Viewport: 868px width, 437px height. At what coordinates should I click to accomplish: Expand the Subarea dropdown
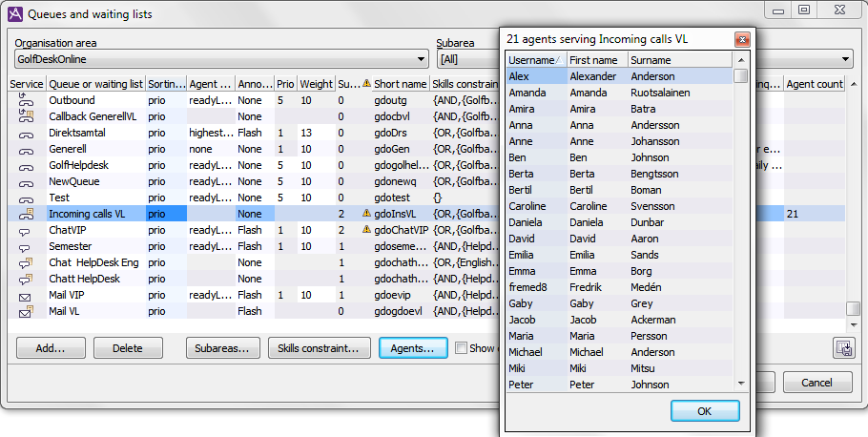point(467,59)
